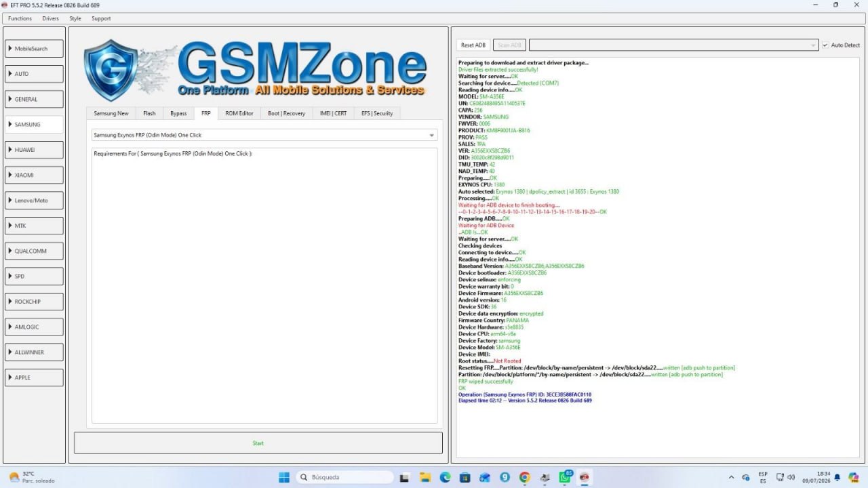Open the Style menu
This screenshot has height=488, width=868.
75,18
